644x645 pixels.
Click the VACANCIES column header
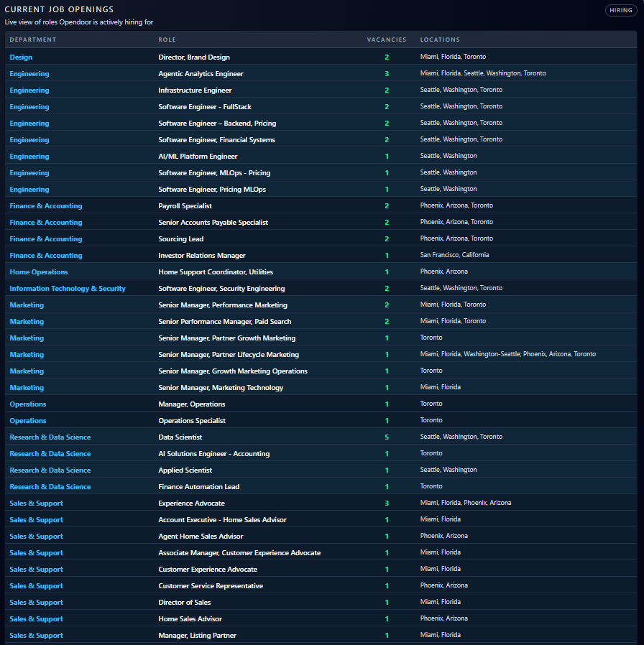(387, 40)
